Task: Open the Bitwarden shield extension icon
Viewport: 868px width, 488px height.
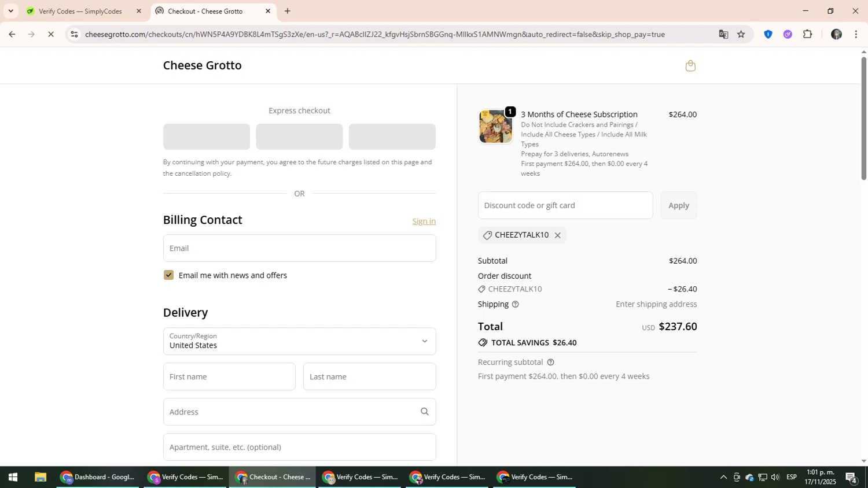Action: click(x=768, y=34)
